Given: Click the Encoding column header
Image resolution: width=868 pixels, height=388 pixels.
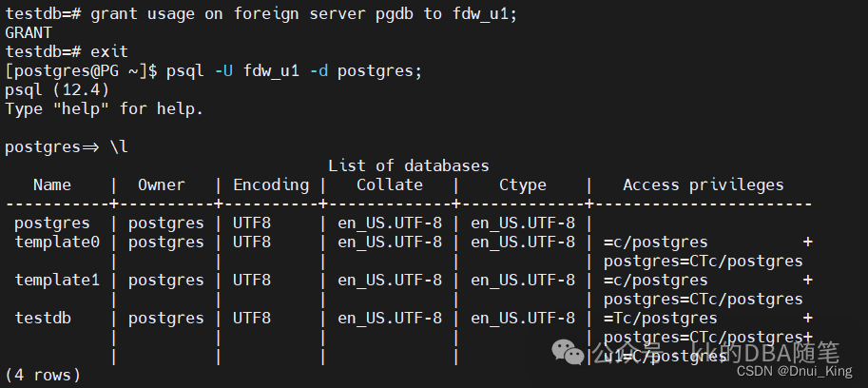Looking at the screenshot, I should (271, 184).
